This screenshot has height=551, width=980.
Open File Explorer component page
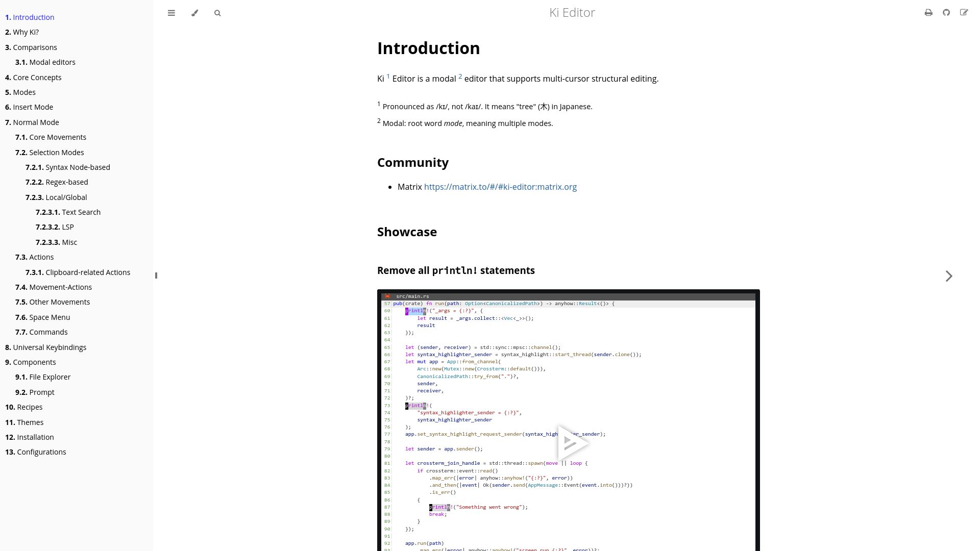tap(43, 377)
